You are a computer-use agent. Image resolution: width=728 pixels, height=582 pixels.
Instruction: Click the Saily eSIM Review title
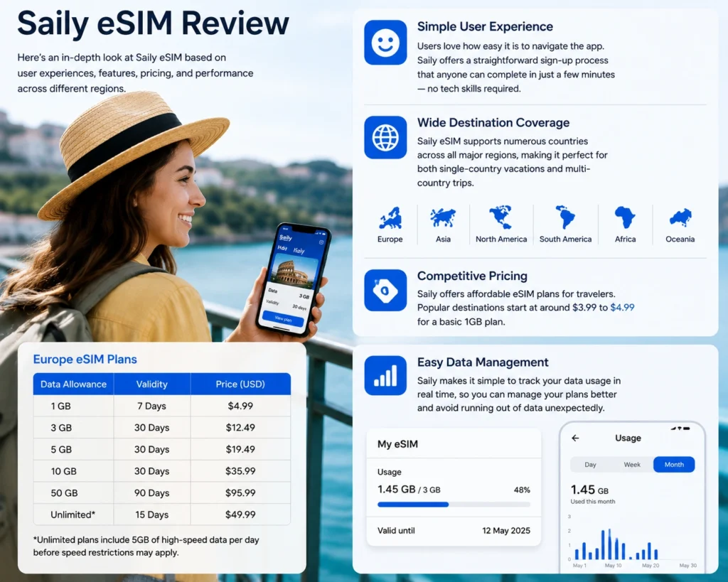point(154,23)
